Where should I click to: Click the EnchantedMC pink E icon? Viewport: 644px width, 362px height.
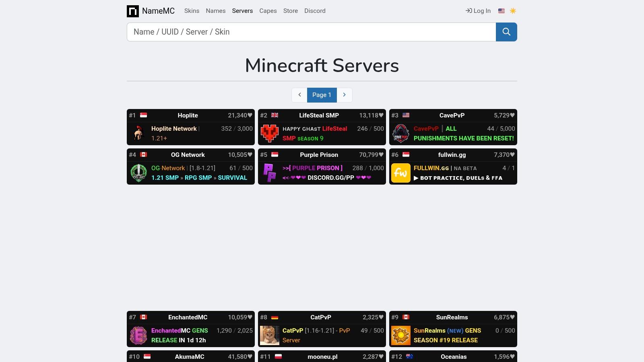[138, 335]
